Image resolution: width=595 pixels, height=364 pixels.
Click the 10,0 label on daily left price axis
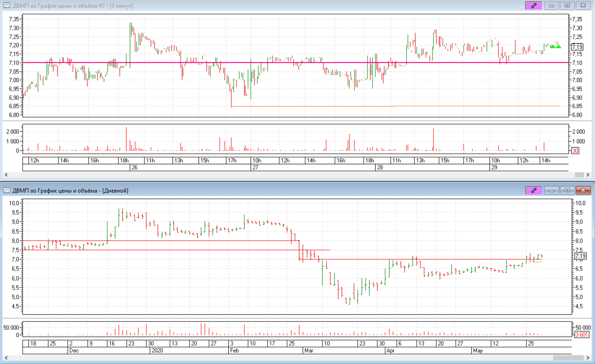point(14,203)
